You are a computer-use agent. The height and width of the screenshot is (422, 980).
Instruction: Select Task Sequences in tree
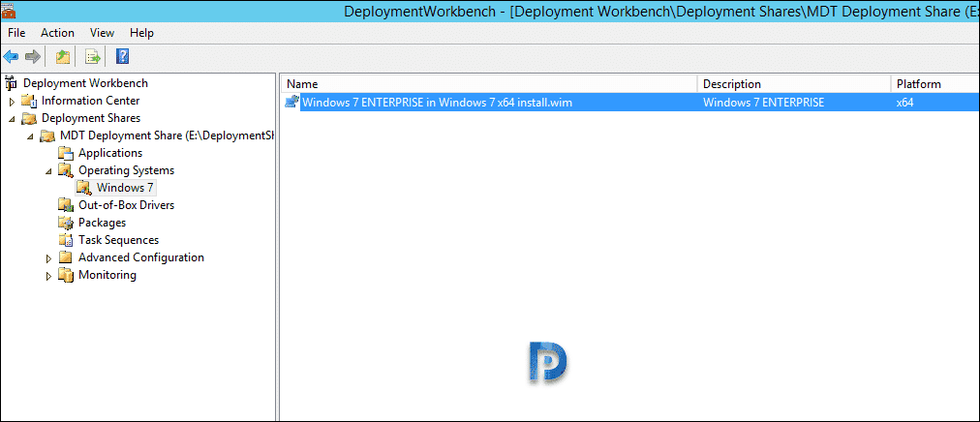coord(119,240)
